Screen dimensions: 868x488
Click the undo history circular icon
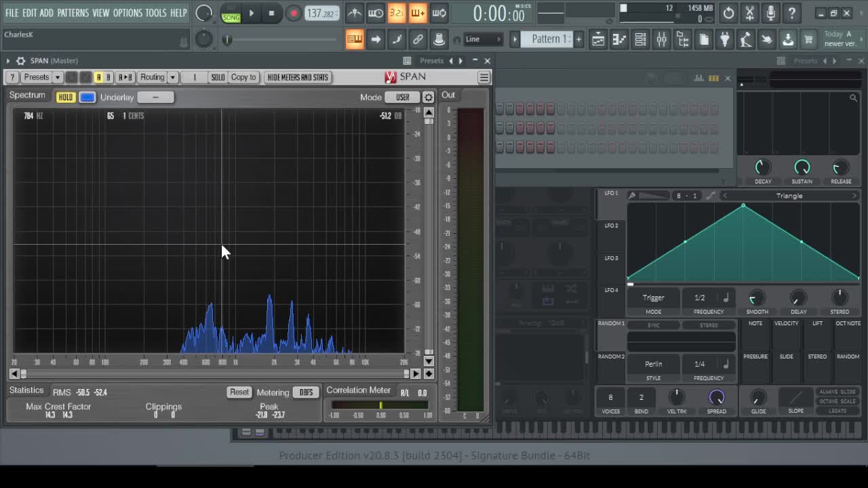click(728, 13)
